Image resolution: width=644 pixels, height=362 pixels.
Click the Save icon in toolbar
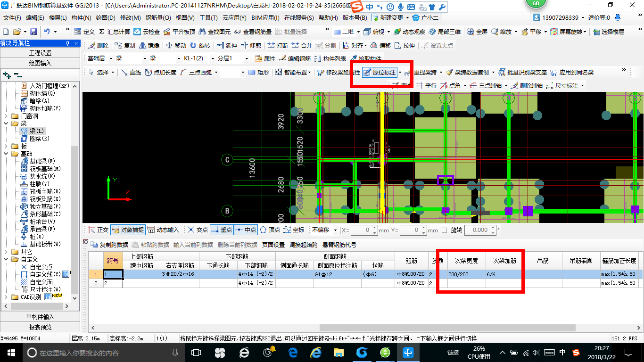[x=33, y=32]
